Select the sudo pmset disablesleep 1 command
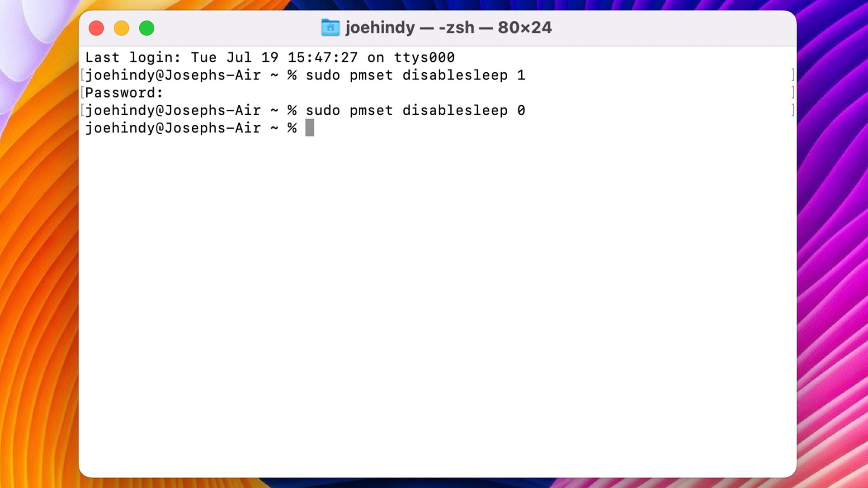The width and height of the screenshot is (868, 488). point(415,75)
